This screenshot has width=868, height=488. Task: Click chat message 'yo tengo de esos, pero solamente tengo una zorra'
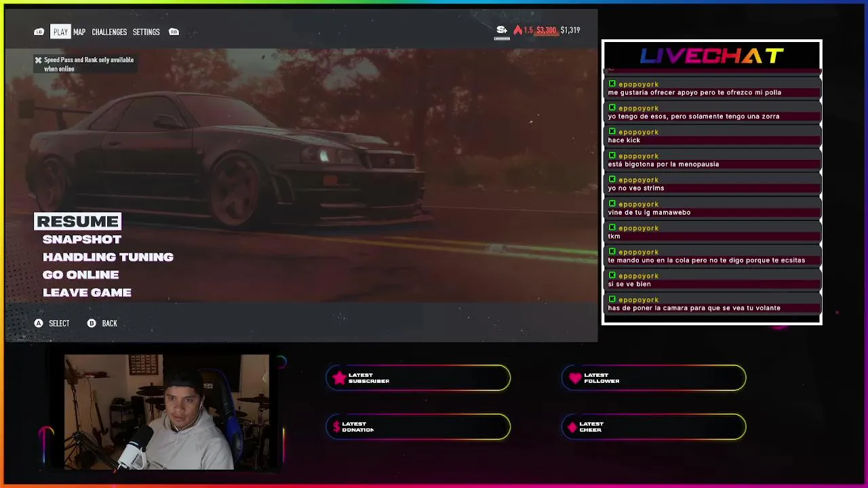pyautogui.click(x=694, y=117)
